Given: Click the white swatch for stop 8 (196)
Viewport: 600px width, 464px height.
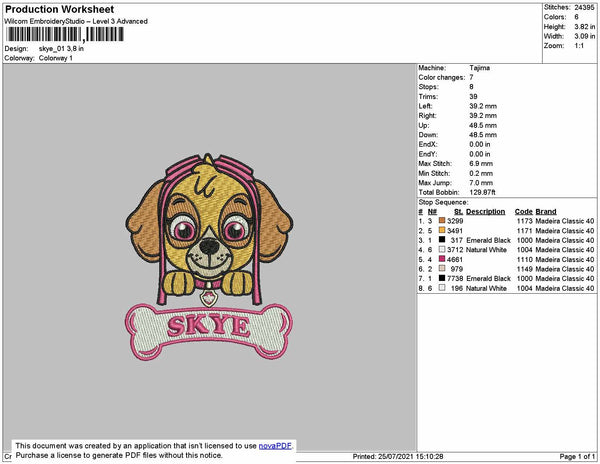Looking at the screenshot, I should tap(442, 288).
